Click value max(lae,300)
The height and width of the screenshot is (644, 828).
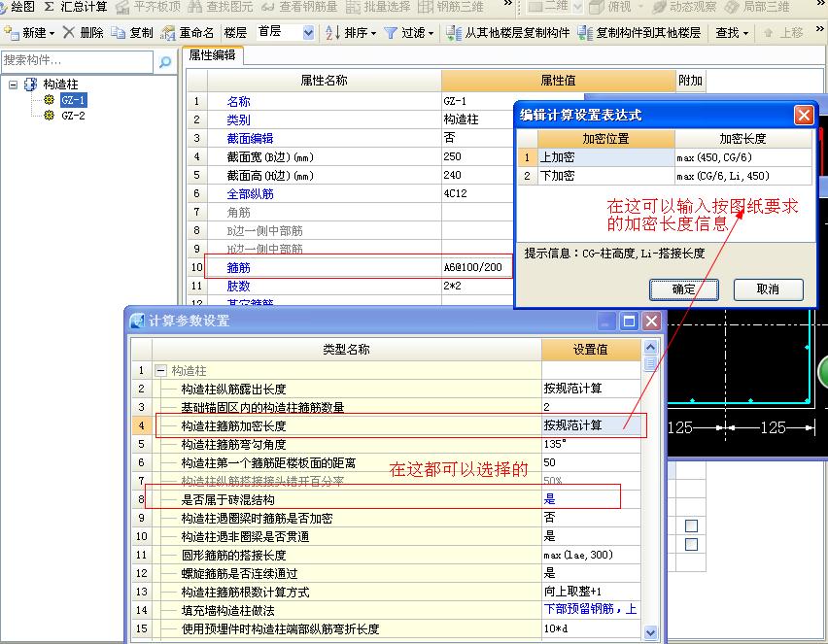[x=591, y=555]
